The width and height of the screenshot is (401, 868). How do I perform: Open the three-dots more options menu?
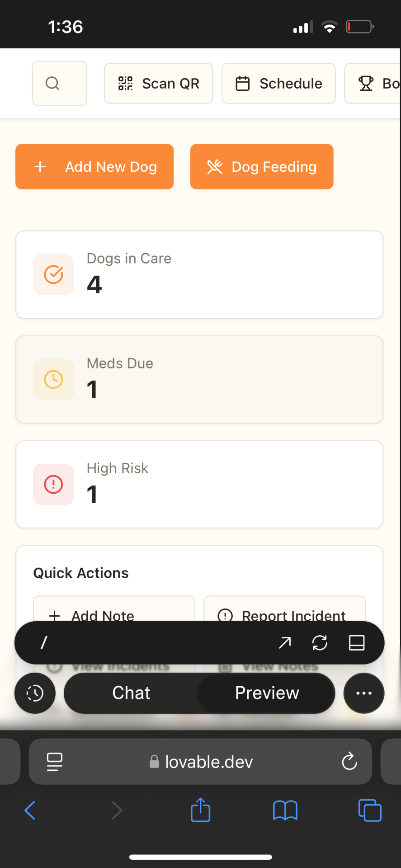(x=364, y=693)
